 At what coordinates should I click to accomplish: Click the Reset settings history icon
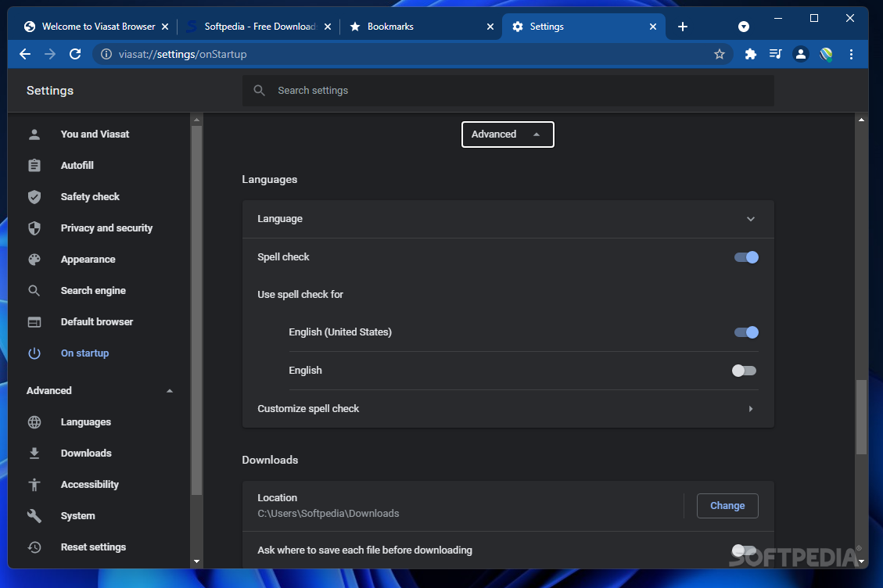[34, 547]
